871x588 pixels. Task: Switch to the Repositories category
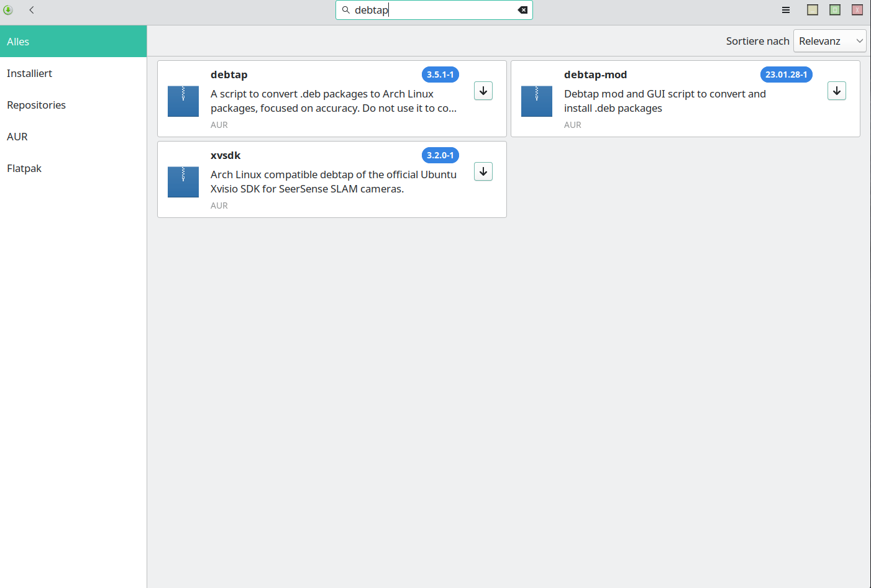pos(36,105)
